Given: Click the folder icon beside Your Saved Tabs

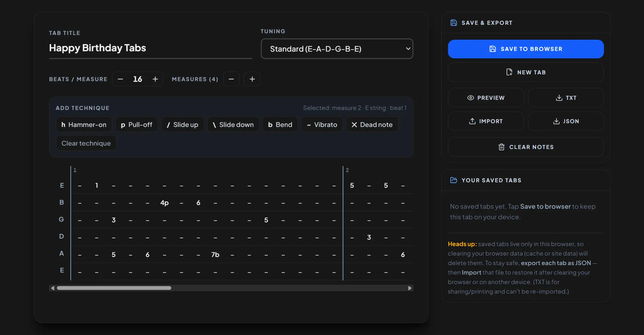Looking at the screenshot, I should point(453,180).
